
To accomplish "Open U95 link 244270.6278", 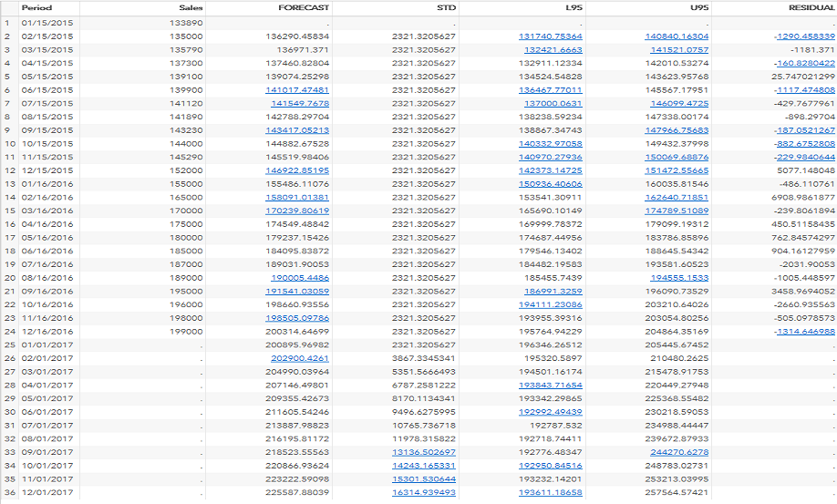I will tap(679, 452).
